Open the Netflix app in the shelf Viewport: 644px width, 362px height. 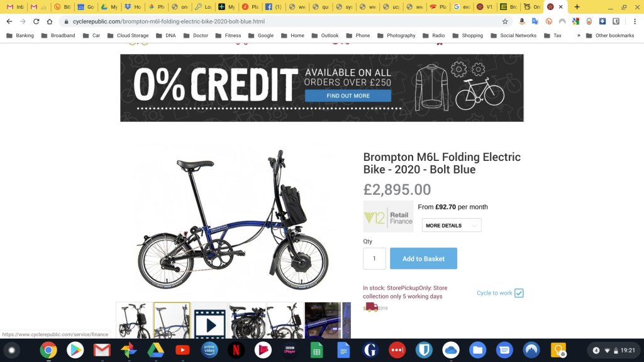coord(236,350)
